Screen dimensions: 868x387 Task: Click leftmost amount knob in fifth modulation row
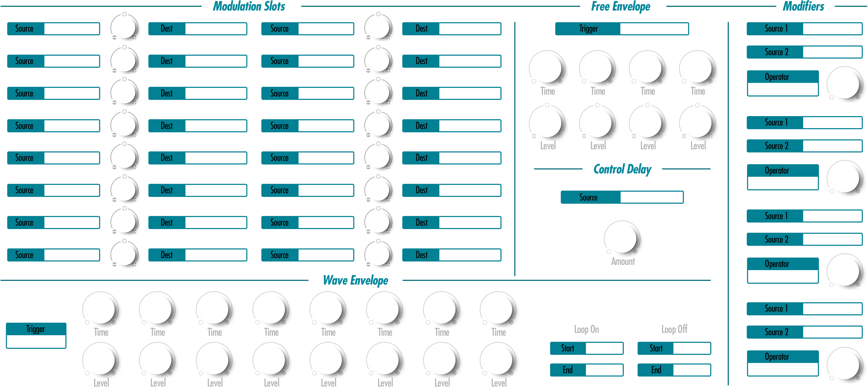click(124, 157)
